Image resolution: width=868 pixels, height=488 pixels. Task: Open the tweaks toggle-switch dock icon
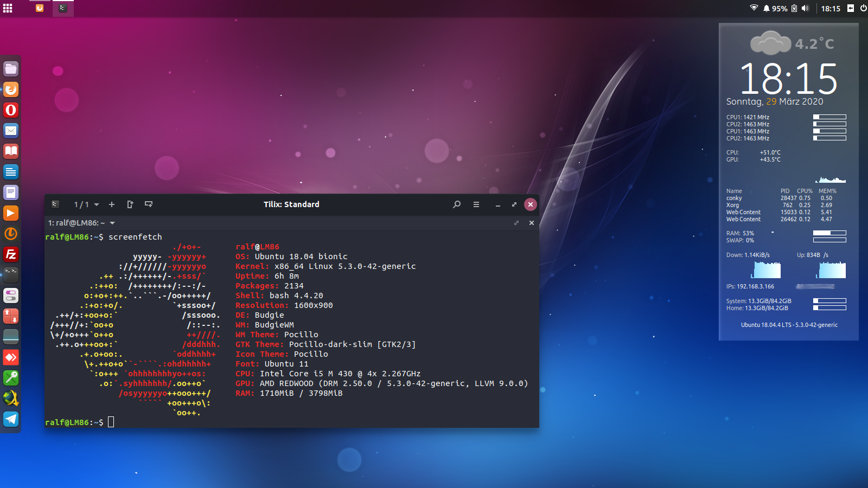[11, 296]
